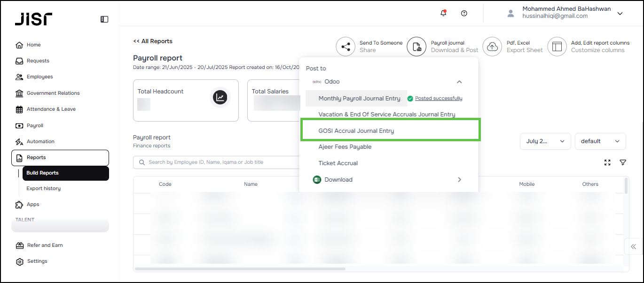Open the July month dropdown
This screenshot has height=283, width=644.
[545, 141]
